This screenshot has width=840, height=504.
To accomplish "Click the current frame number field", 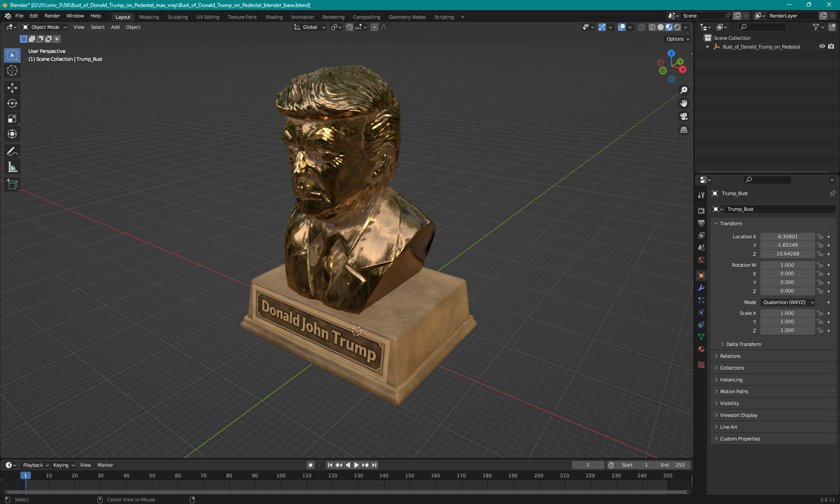I will 588,465.
